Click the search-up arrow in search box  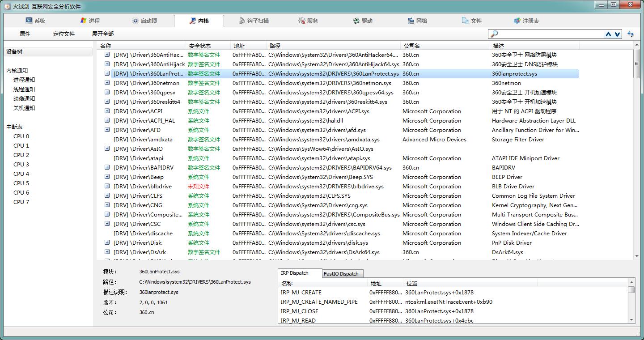608,34
